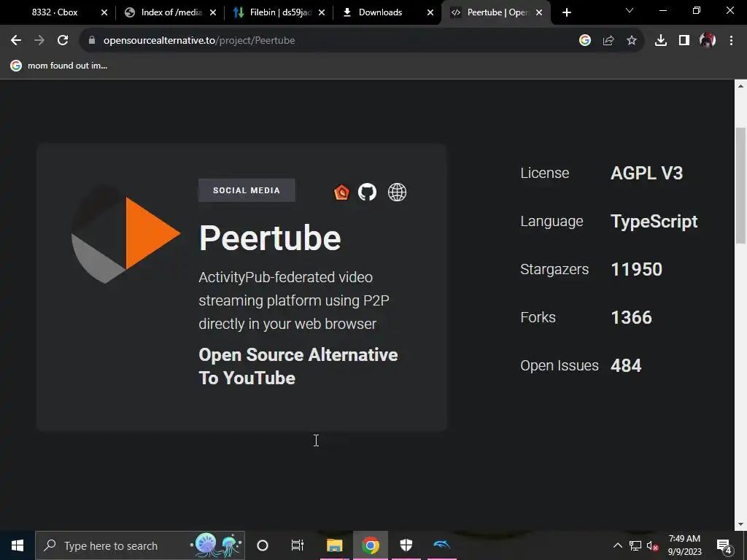Screen dimensions: 747x560
Task: Open the Dolphin app on the taskbar
Action: [x=441, y=545]
